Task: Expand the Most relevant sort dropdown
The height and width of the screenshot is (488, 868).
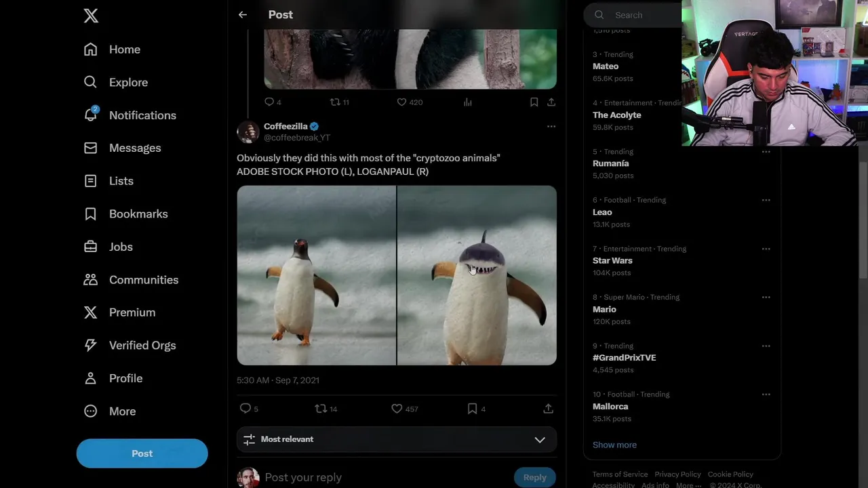Action: (397, 439)
